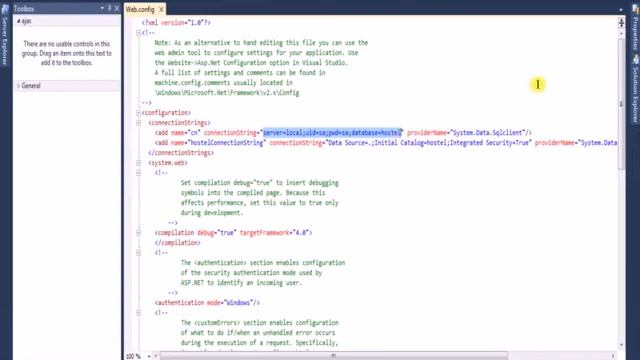Collapse the top Note comment block

click(138, 33)
